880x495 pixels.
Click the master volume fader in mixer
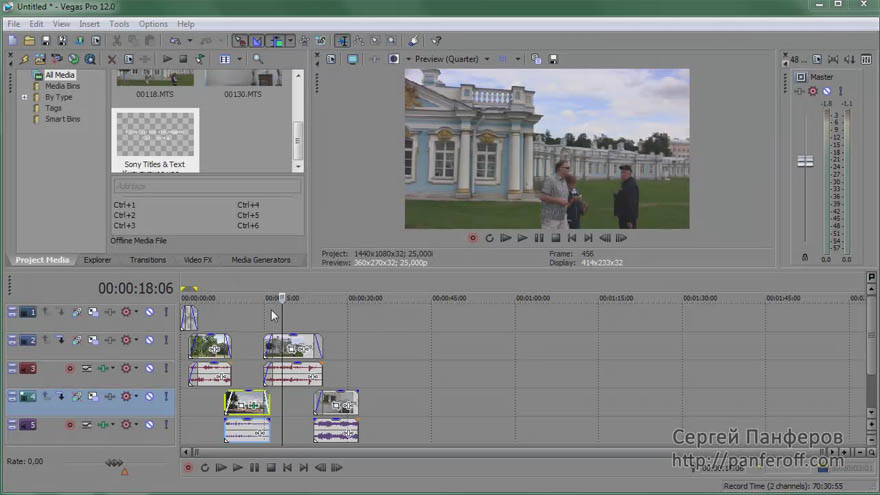[805, 162]
